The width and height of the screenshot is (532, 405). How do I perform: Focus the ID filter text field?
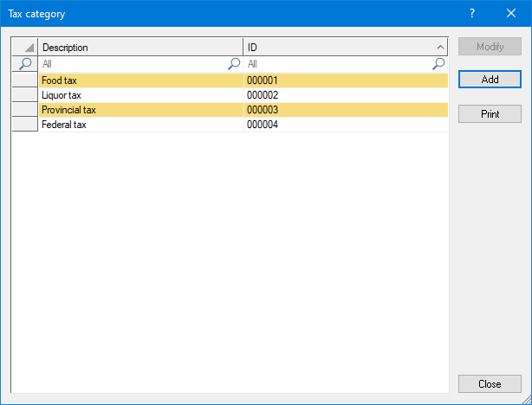click(x=338, y=64)
